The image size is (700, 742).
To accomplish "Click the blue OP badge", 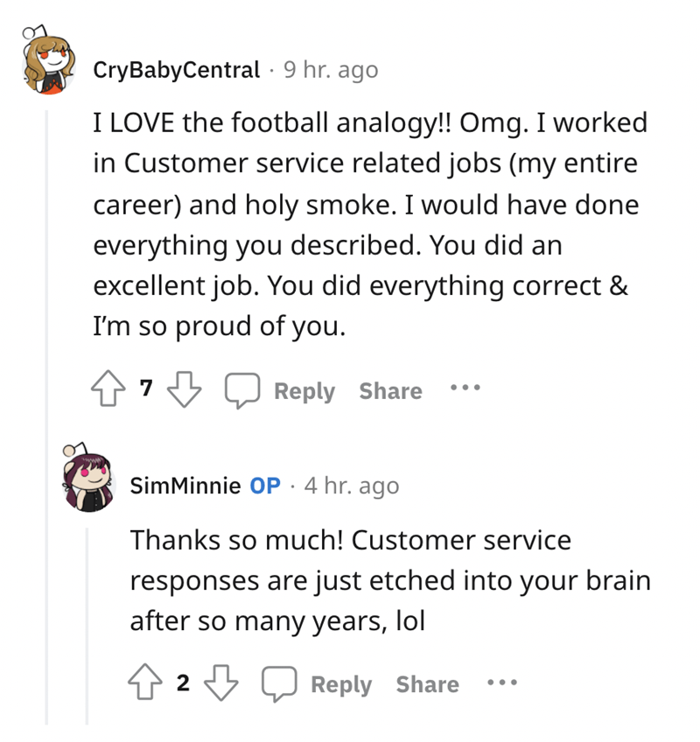I will pyautogui.click(x=265, y=486).
